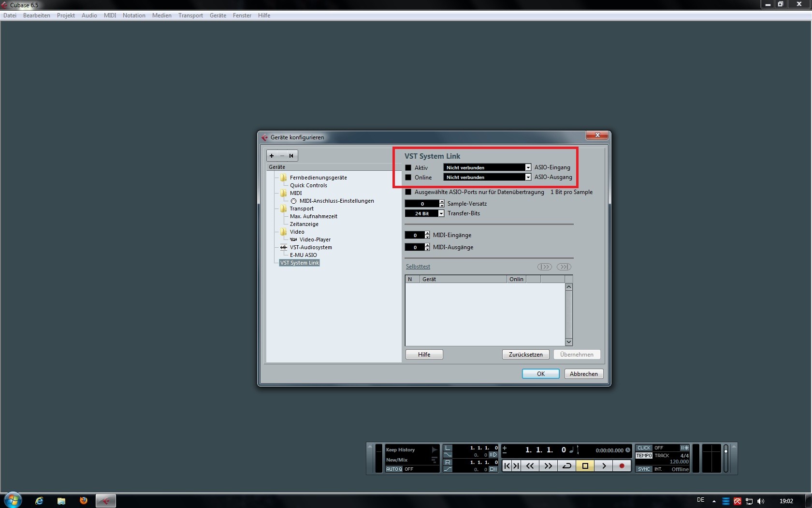Click the MIDI-Anschluss-Einstellungen port icon
Viewport: 812px width, 508px height.
click(x=293, y=201)
